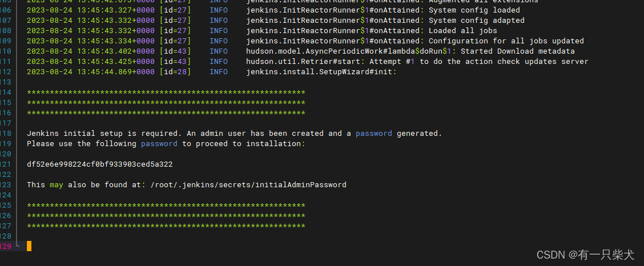Click INFO on the 'Loaded all jobs' row

pos(219,31)
